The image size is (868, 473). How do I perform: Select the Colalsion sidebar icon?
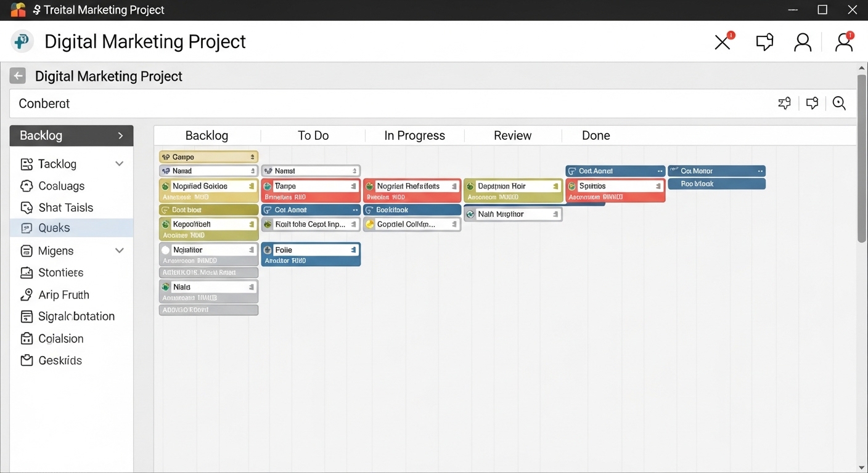(27, 339)
